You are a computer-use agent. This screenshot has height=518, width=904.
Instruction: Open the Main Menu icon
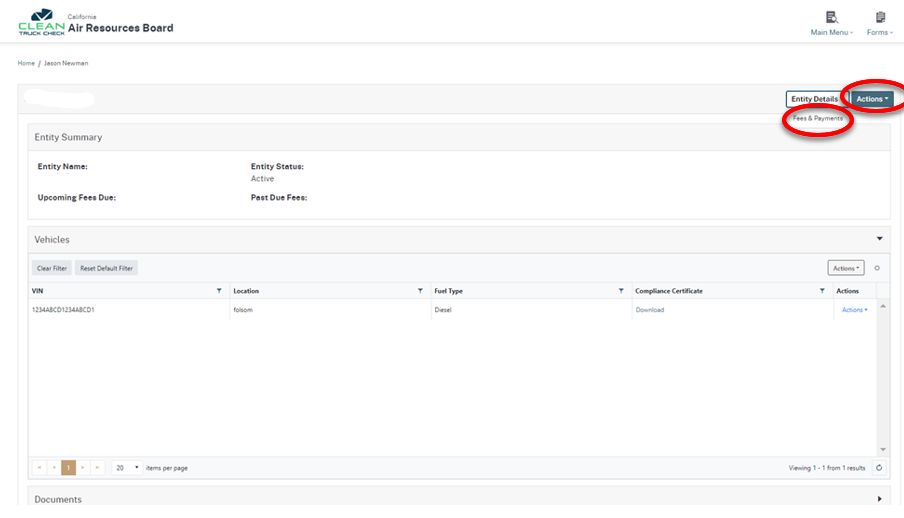831,17
